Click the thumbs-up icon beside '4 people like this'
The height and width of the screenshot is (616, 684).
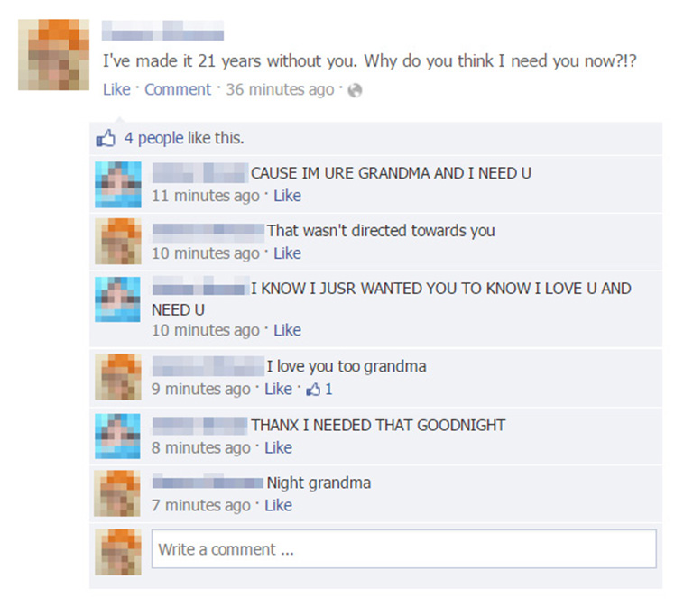[x=106, y=138]
